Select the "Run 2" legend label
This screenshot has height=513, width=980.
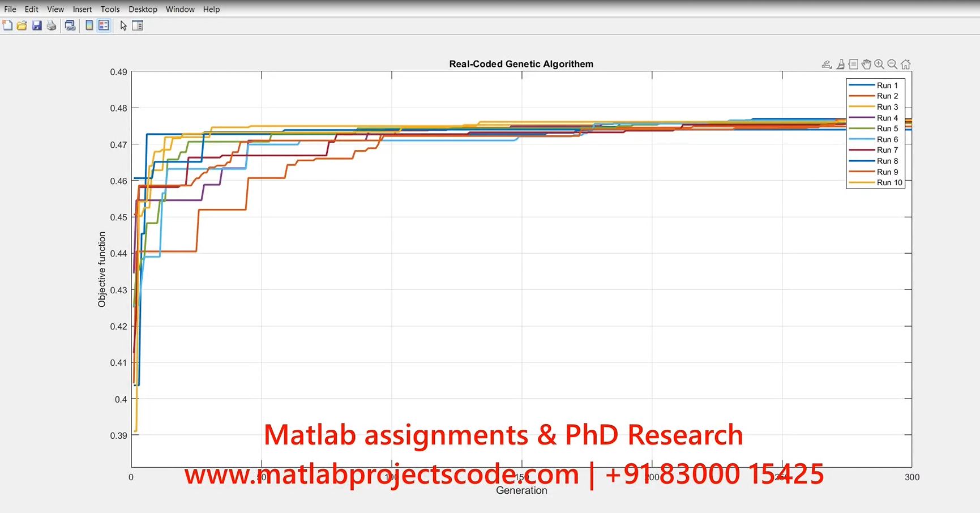click(x=887, y=96)
